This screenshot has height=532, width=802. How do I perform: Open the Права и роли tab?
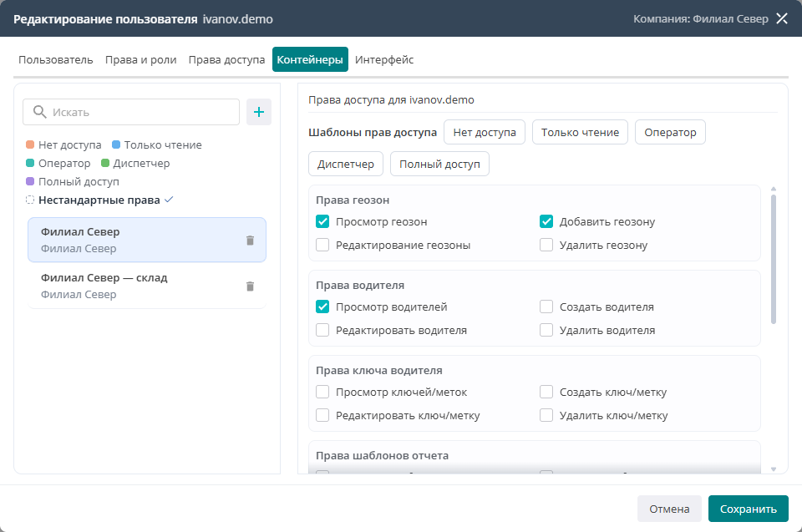pyautogui.click(x=140, y=60)
